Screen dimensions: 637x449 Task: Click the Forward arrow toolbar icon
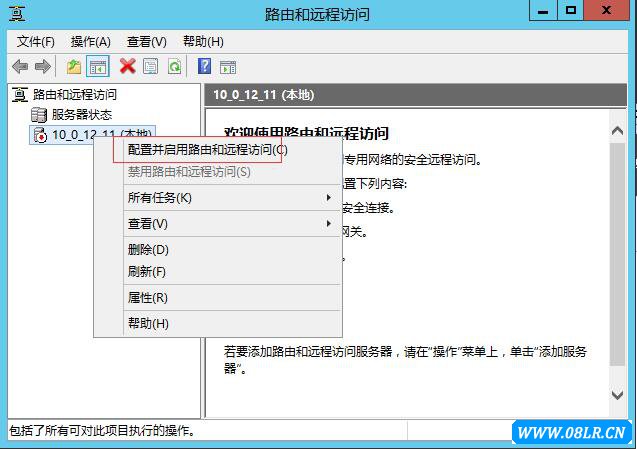coord(42,66)
